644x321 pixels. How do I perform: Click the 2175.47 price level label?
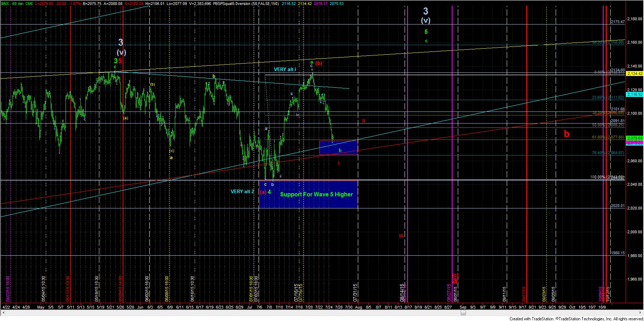point(618,22)
